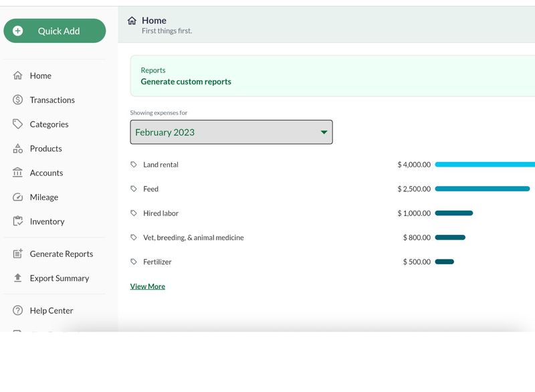The image size is (535, 392).
Task: Click the dropdown arrow on the month selector
Action: point(324,132)
